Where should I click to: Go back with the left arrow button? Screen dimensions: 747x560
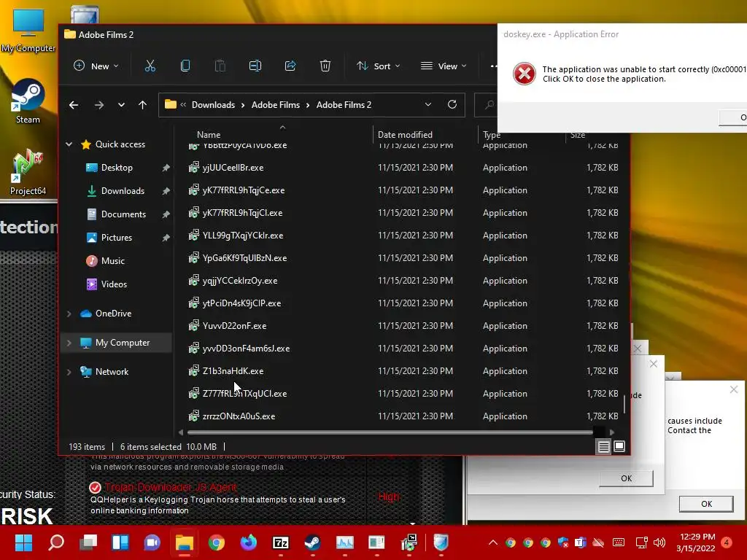74,105
